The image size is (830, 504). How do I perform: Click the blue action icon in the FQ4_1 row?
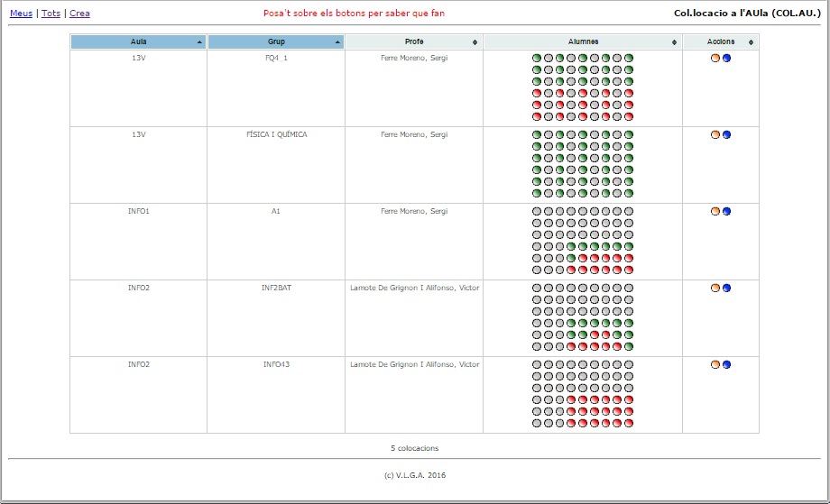pyautogui.click(x=727, y=59)
